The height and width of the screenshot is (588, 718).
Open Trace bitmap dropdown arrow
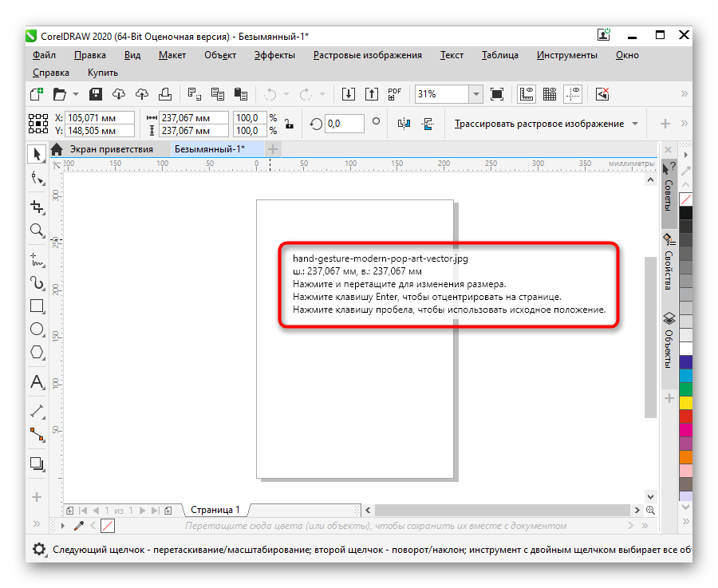[635, 124]
